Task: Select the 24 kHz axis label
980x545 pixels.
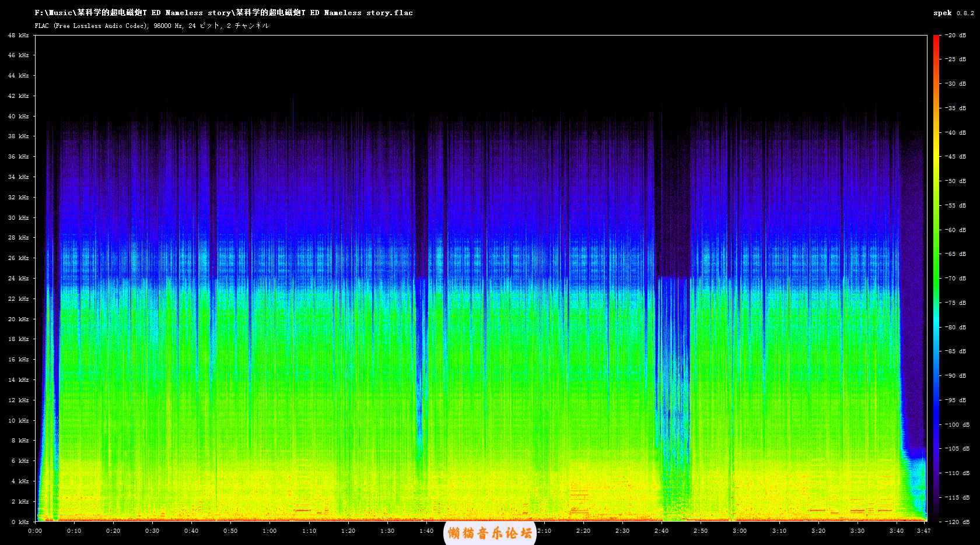Action: (x=19, y=278)
